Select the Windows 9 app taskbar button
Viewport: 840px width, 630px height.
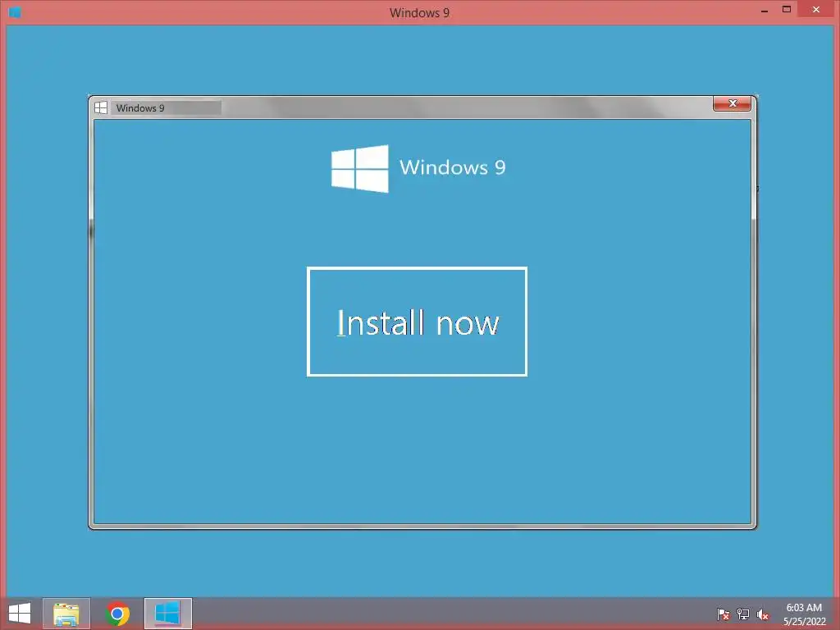coord(168,614)
